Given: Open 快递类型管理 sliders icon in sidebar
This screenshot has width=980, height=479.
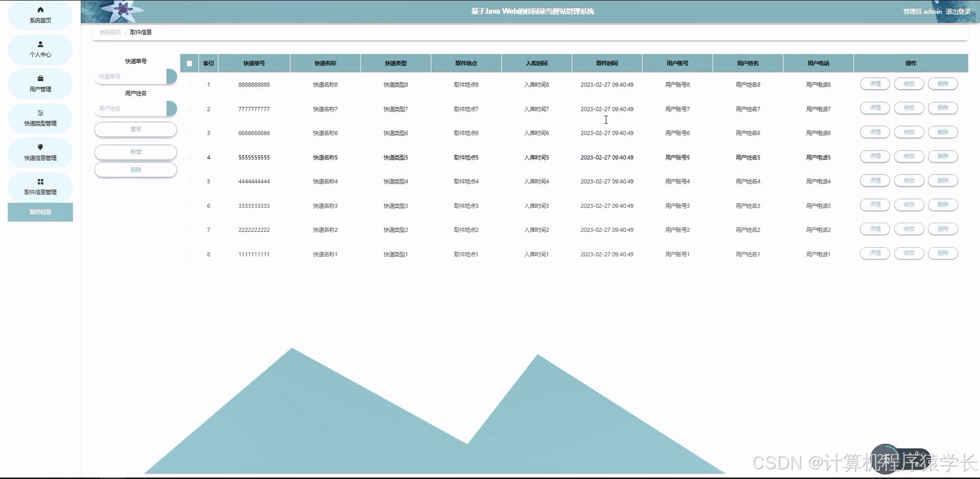Looking at the screenshot, I should coord(40,113).
